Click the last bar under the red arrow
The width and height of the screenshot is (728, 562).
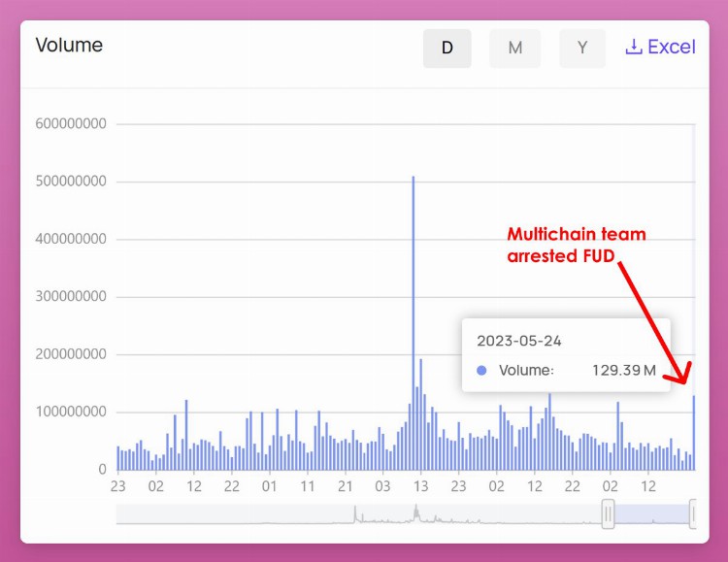pyautogui.click(x=693, y=432)
